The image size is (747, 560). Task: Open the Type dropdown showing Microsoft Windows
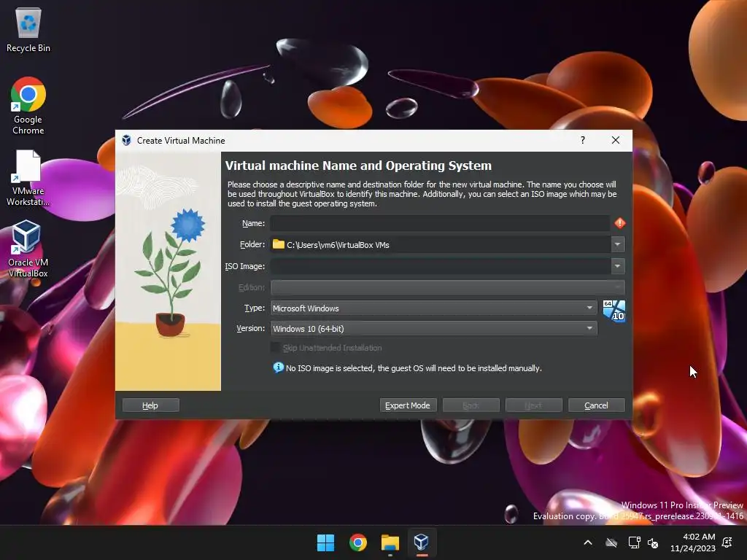[x=433, y=308]
